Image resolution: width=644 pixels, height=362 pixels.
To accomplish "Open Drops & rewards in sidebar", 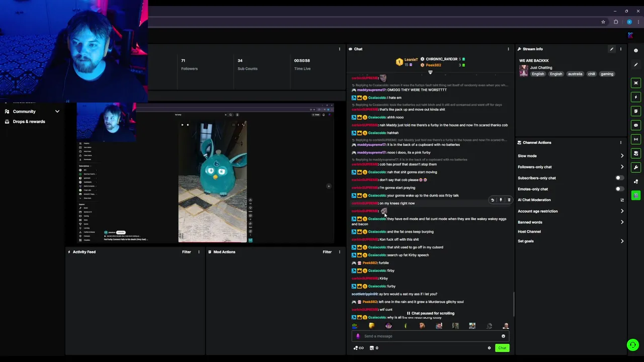I will [x=29, y=122].
